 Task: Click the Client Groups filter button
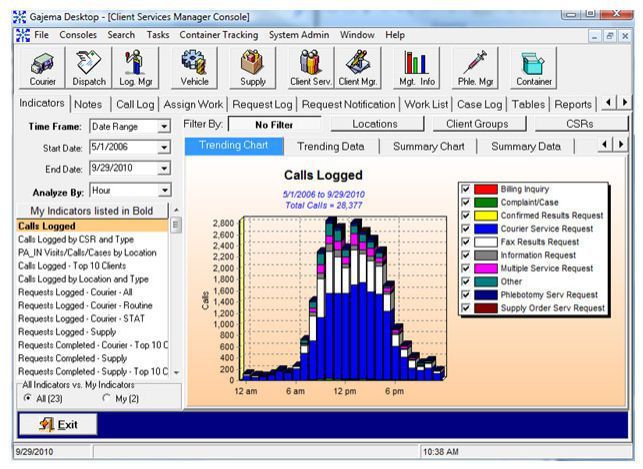(x=477, y=124)
